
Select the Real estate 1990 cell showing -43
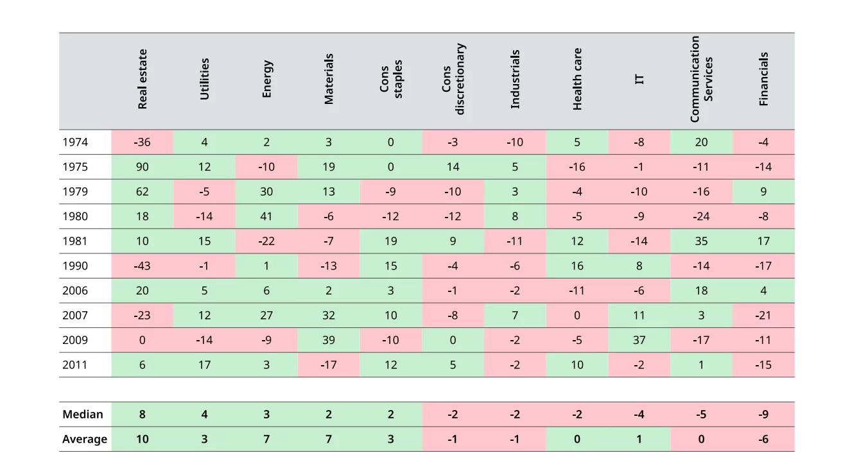point(143,266)
